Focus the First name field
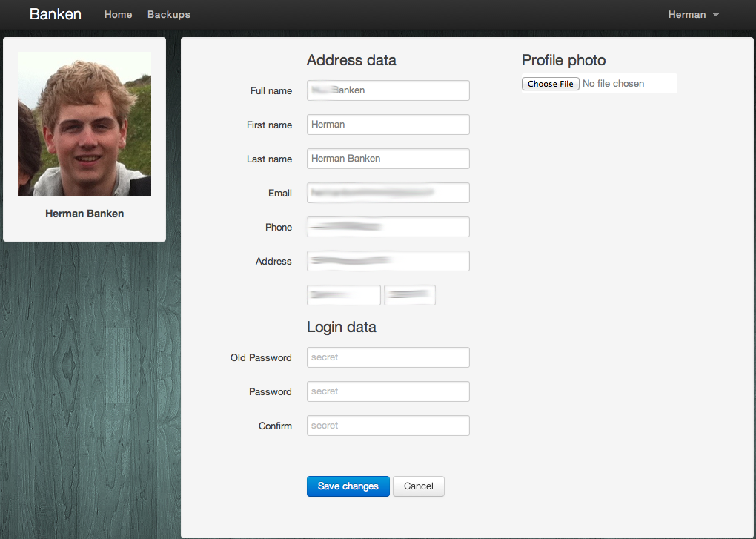The width and height of the screenshot is (756, 539). (x=388, y=125)
